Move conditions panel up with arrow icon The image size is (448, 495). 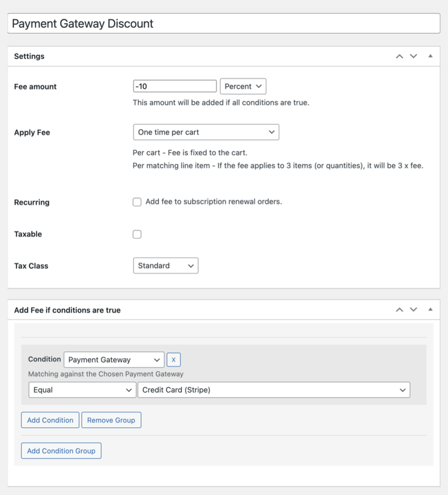click(399, 310)
